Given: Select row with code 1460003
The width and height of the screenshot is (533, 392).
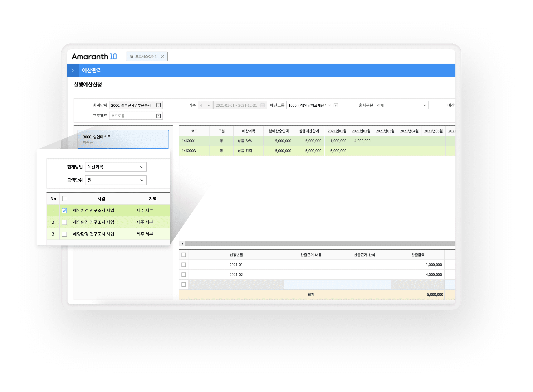Looking at the screenshot, I should [x=317, y=151].
